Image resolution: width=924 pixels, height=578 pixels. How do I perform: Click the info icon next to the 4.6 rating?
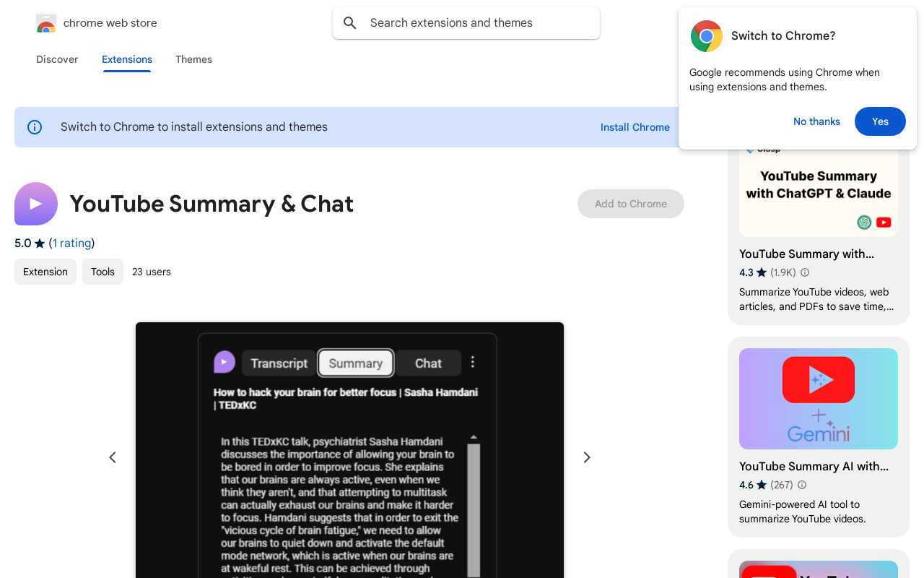pos(801,485)
